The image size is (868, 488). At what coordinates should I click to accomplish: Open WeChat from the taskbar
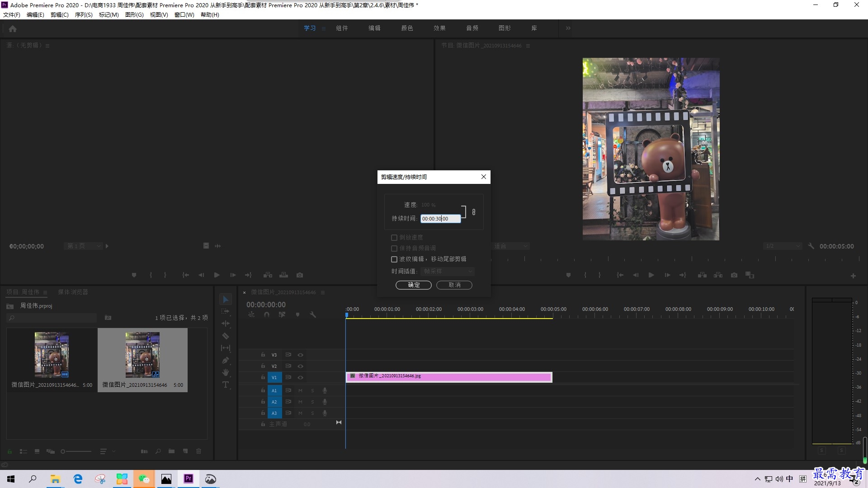pyautogui.click(x=144, y=479)
